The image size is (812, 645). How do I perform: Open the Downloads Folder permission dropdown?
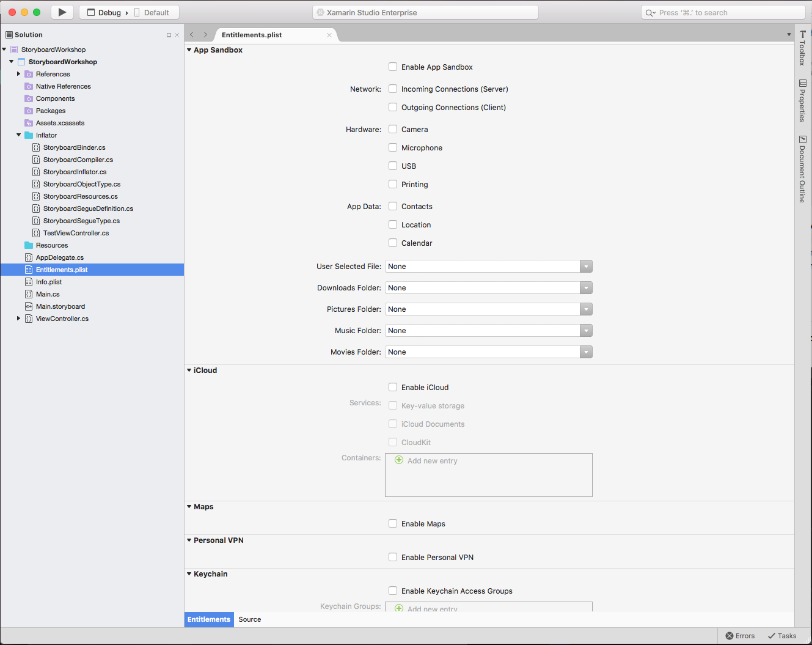[585, 287]
